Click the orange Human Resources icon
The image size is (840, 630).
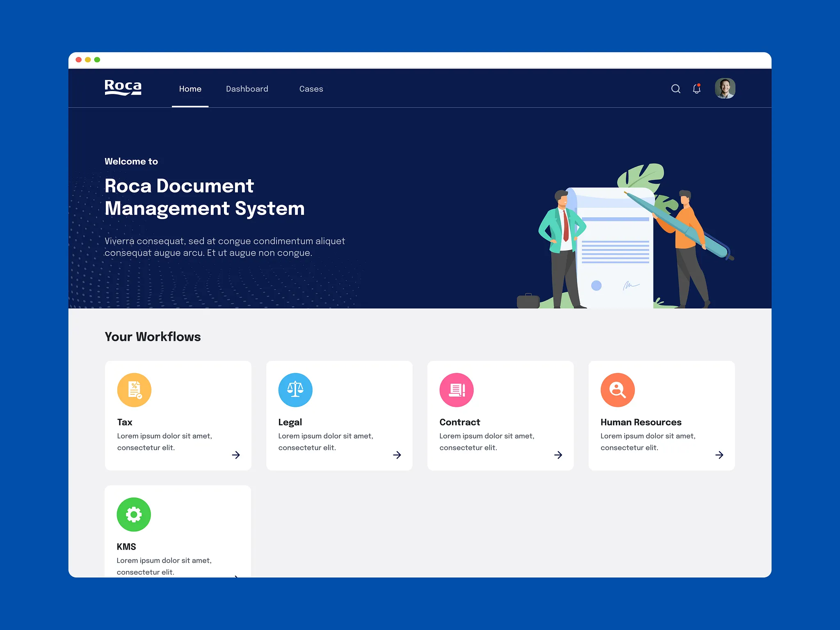coord(617,390)
